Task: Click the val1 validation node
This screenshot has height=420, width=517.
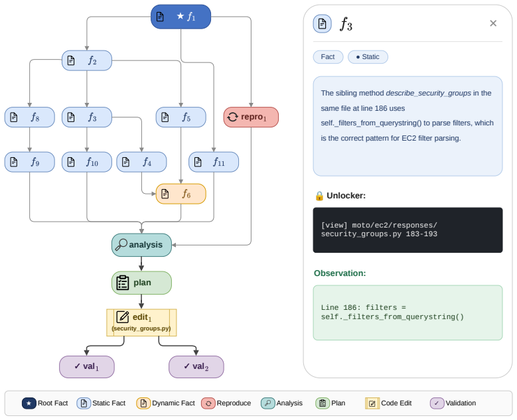Action: 87,367
